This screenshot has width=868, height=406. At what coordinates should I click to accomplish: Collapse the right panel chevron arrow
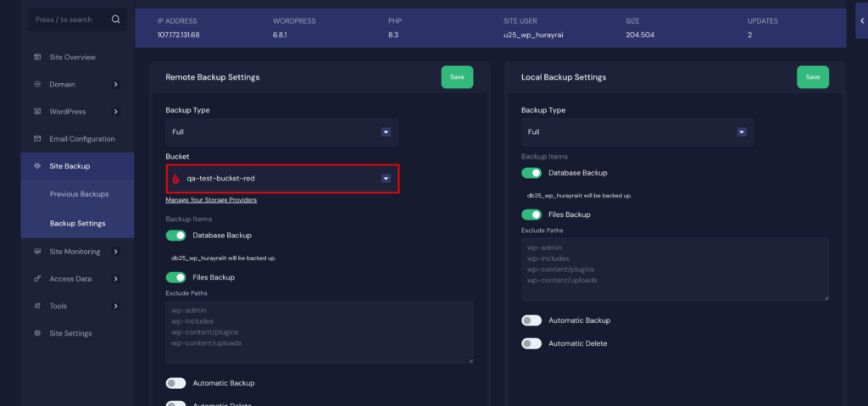[860, 20]
